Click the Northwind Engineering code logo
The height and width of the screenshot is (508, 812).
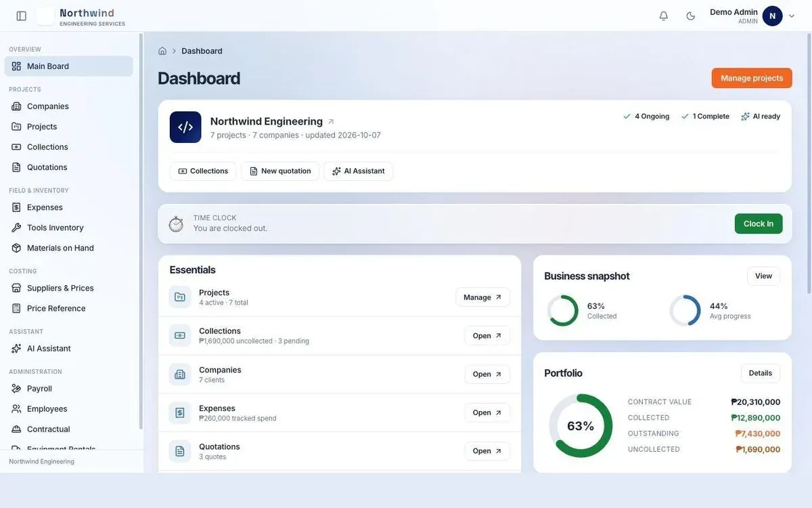pyautogui.click(x=185, y=127)
